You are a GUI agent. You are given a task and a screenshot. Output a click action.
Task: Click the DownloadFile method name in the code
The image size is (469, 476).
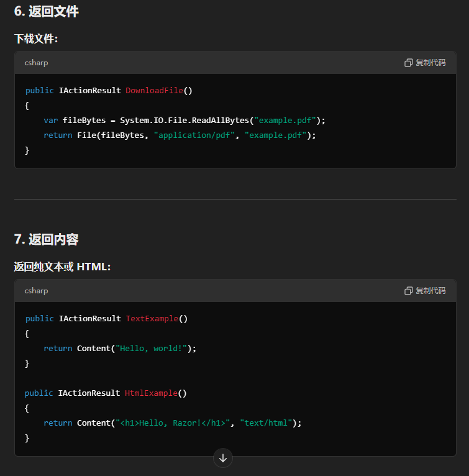tap(154, 91)
